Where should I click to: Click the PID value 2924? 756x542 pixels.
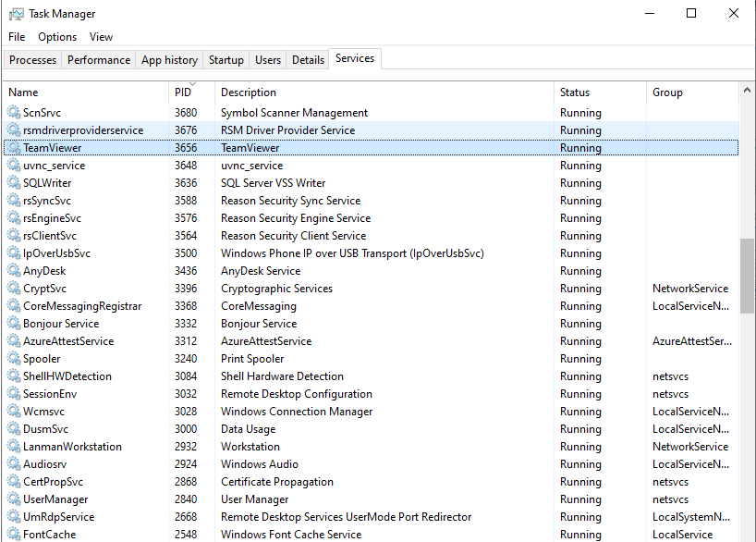click(186, 464)
